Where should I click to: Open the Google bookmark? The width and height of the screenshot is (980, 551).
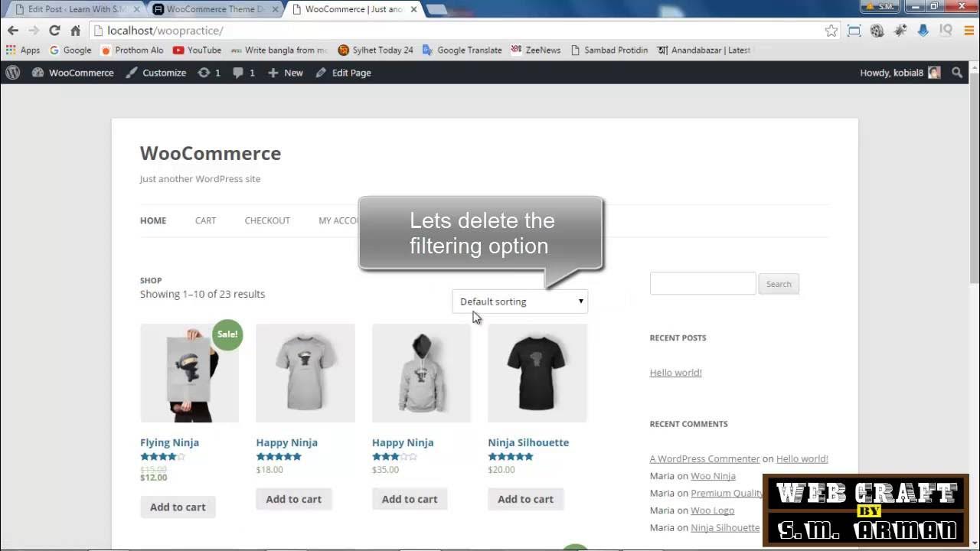[70, 50]
